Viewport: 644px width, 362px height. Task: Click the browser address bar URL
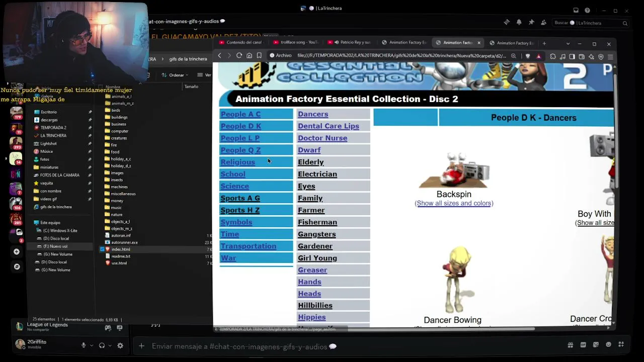401,56
